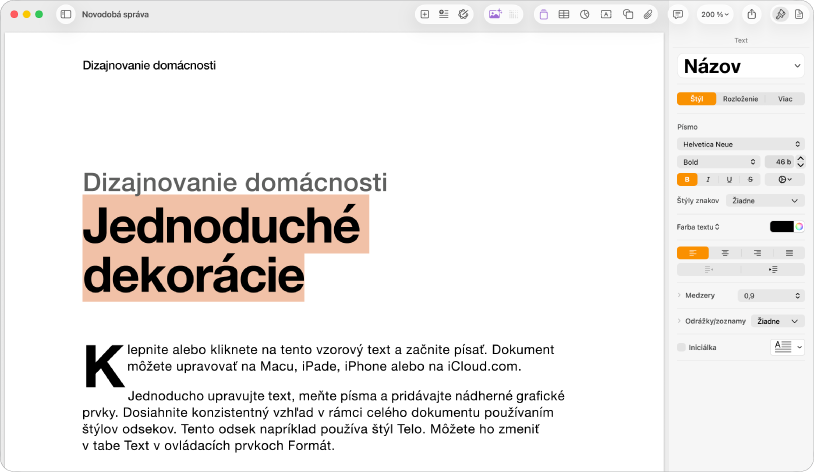Click the purple paste-style clipboard icon

pos(544,15)
